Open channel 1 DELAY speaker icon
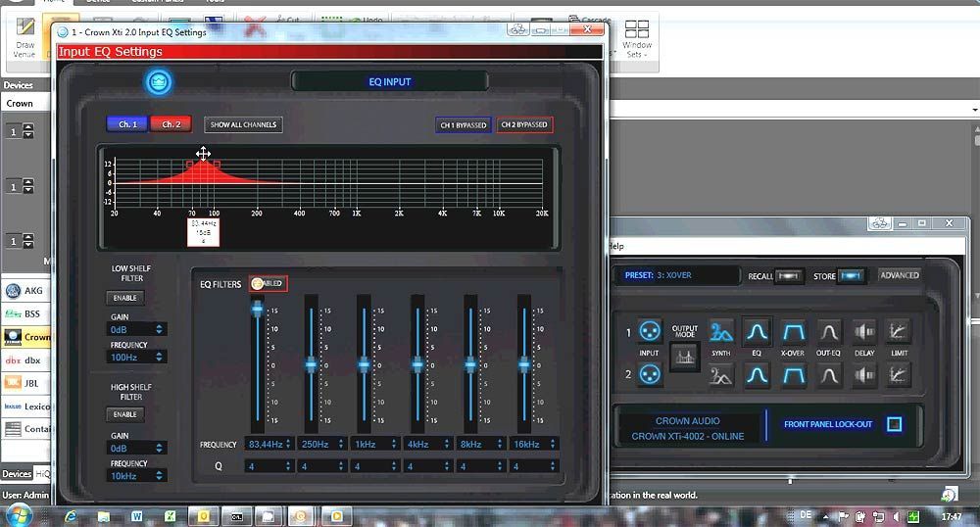 click(863, 331)
